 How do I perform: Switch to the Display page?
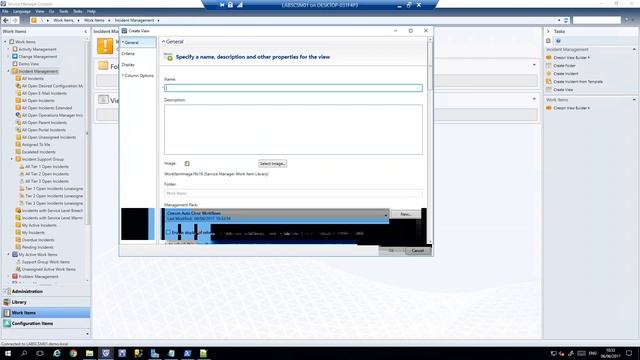click(128, 64)
